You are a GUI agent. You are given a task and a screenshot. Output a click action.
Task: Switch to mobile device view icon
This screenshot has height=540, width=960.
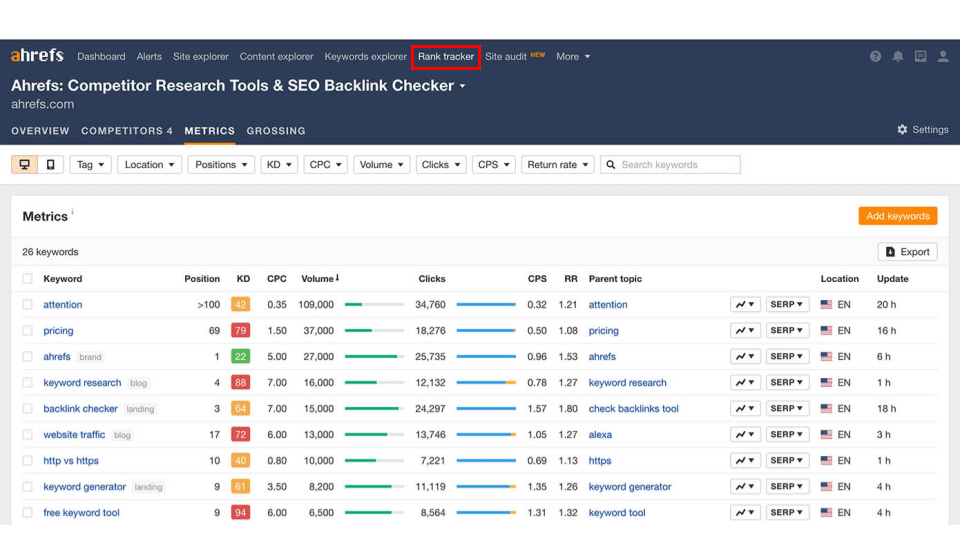tap(51, 165)
